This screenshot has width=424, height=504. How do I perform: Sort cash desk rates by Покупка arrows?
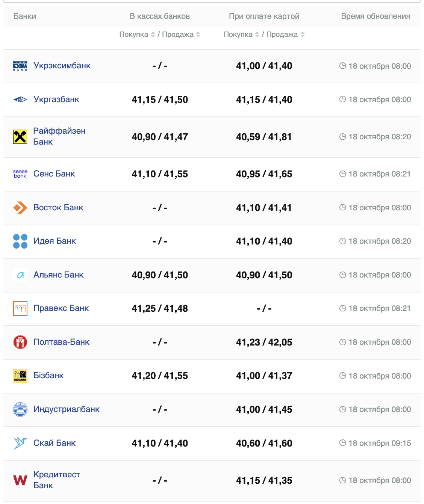click(x=153, y=35)
